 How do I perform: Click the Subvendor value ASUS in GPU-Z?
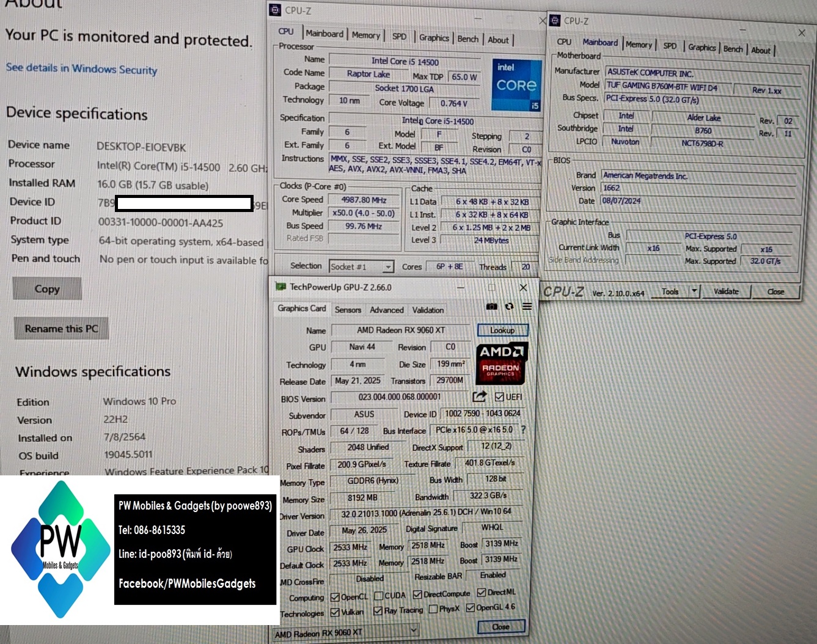(364, 414)
